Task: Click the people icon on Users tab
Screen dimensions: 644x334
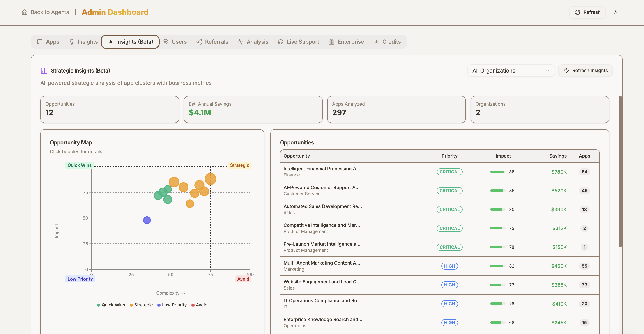Action: [x=166, y=42]
